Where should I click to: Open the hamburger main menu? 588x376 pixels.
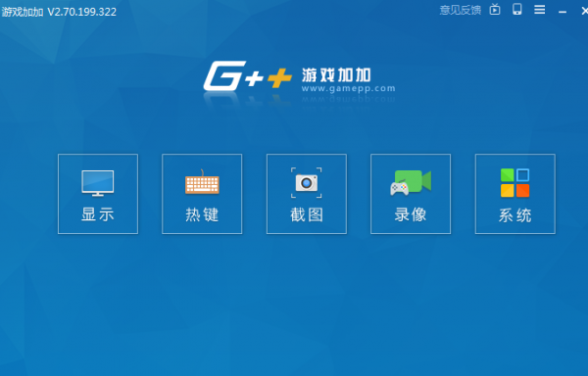[540, 10]
